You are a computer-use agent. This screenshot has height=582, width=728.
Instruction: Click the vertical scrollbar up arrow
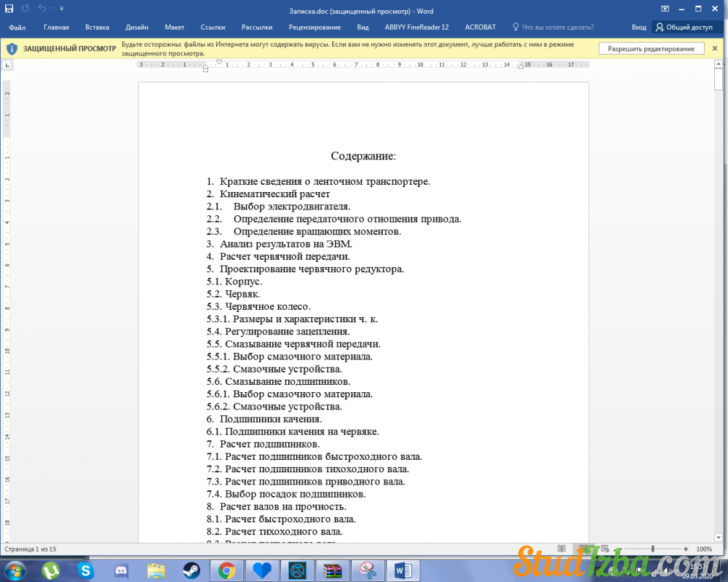pos(719,63)
